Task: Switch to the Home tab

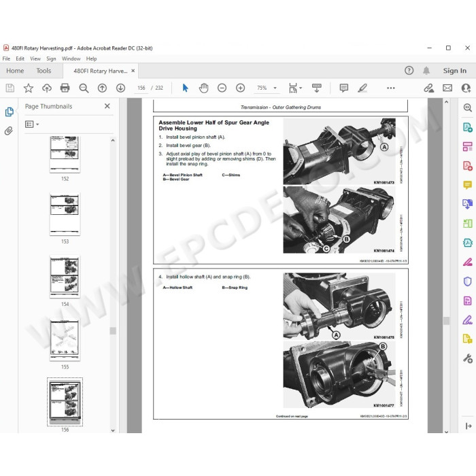Action: (15, 71)
